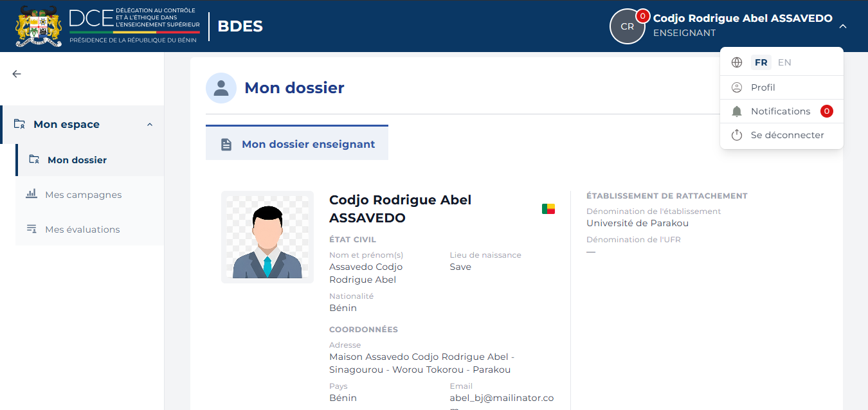This screenshot has width=868, height=410.
Task: Open Profil from the user menu
Action: (781, 87)
